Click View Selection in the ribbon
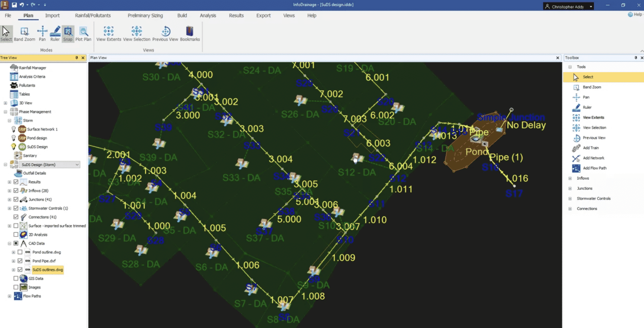Viewport: 644px width, 328px height. [136, 33]
